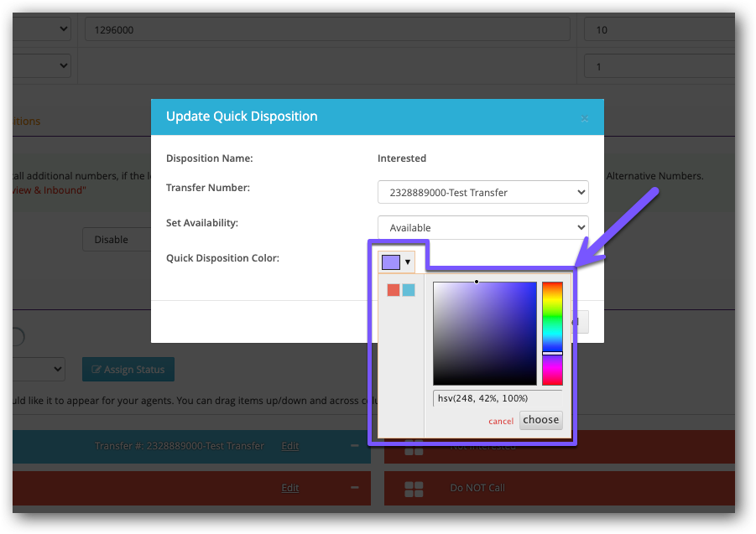Click Edit in the Test Transfer row

289,446
